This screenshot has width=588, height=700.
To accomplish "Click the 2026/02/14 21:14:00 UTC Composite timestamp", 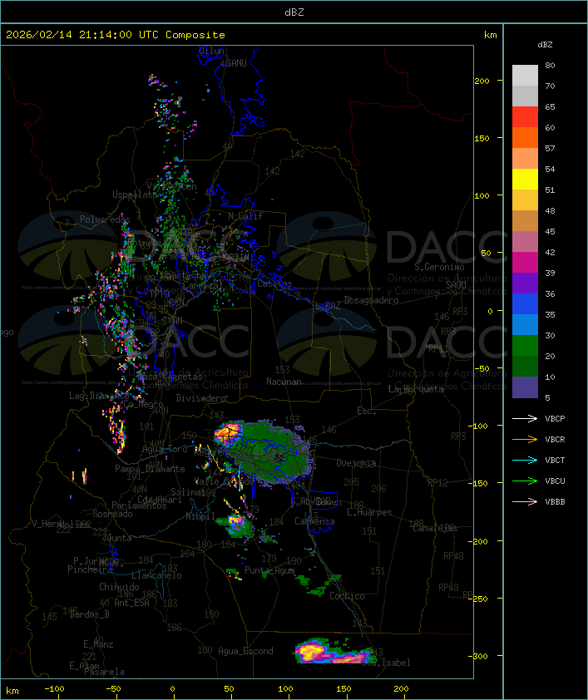I will pos(116,35).
